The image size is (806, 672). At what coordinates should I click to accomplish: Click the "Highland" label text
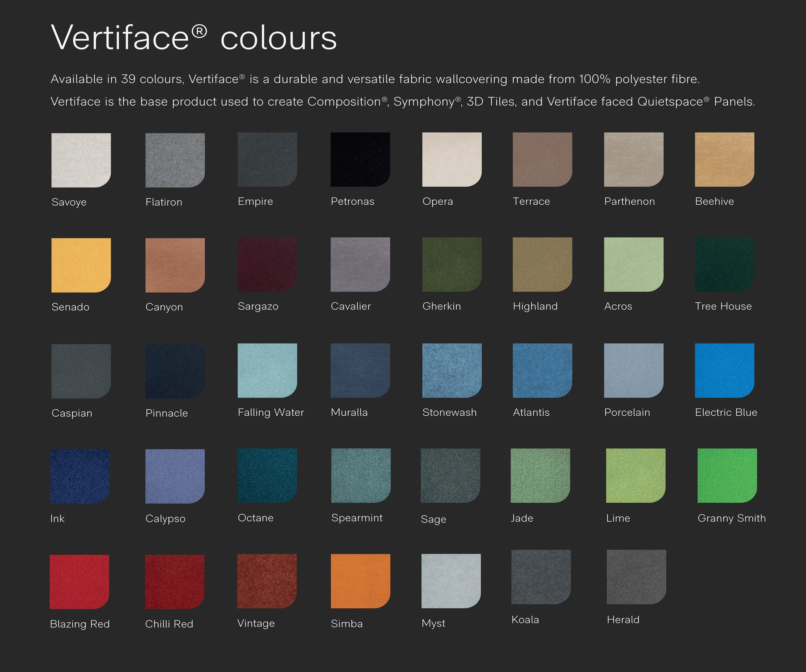pos(535,307)
